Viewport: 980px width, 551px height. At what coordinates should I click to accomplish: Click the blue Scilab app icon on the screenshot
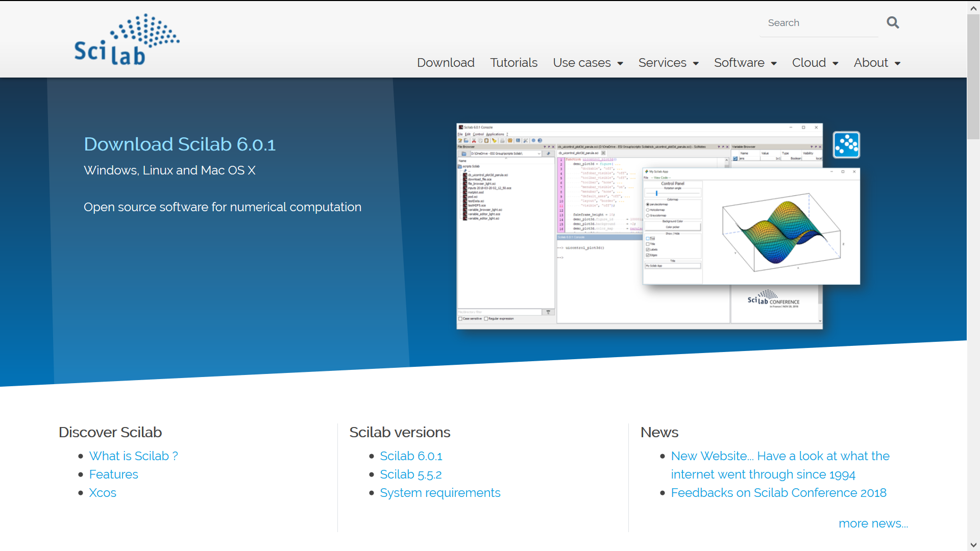[x=846, y=145]
